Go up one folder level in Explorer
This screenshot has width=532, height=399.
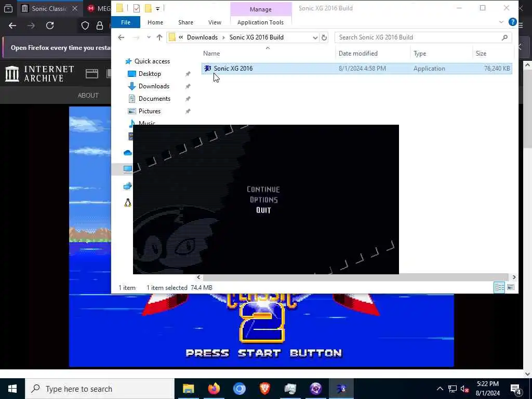tap(159, 37)
